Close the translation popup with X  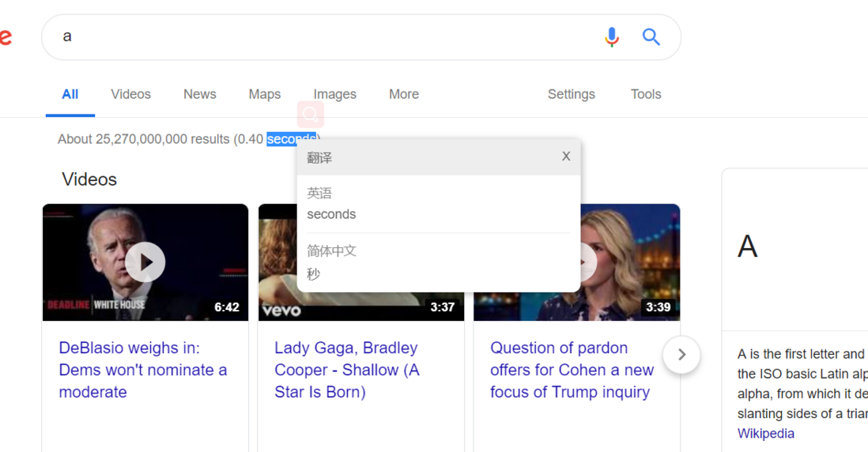(x=566, y=156)
